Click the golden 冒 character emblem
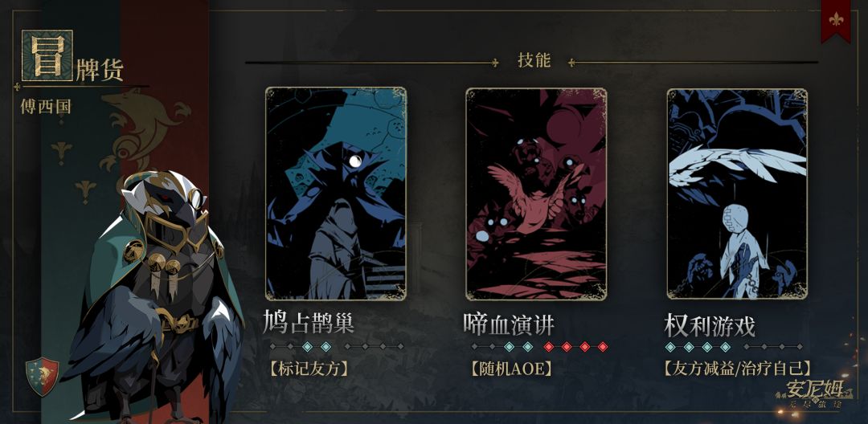Image resolution: width=868 pixels, height=424 pixels. tap(47, 55)
